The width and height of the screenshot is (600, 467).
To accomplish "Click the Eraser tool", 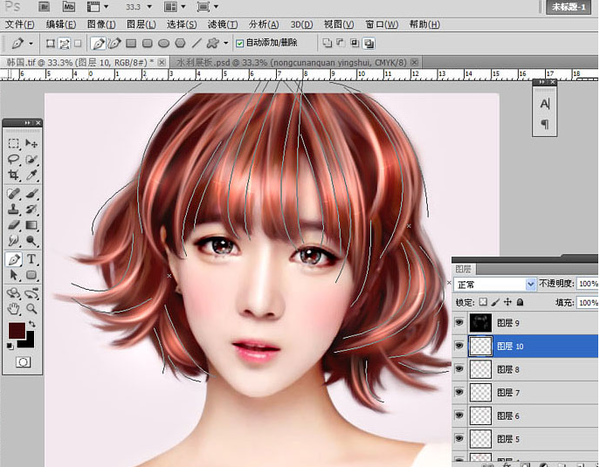I will pos(14,225).
